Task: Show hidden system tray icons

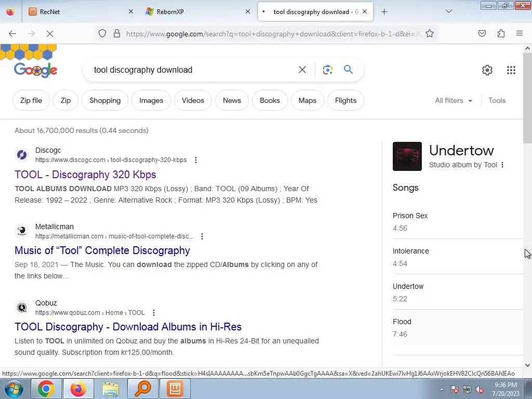Action: 442,389
